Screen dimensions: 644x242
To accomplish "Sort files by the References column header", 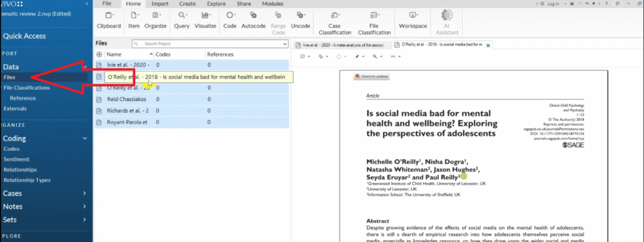I will point(247,54).
